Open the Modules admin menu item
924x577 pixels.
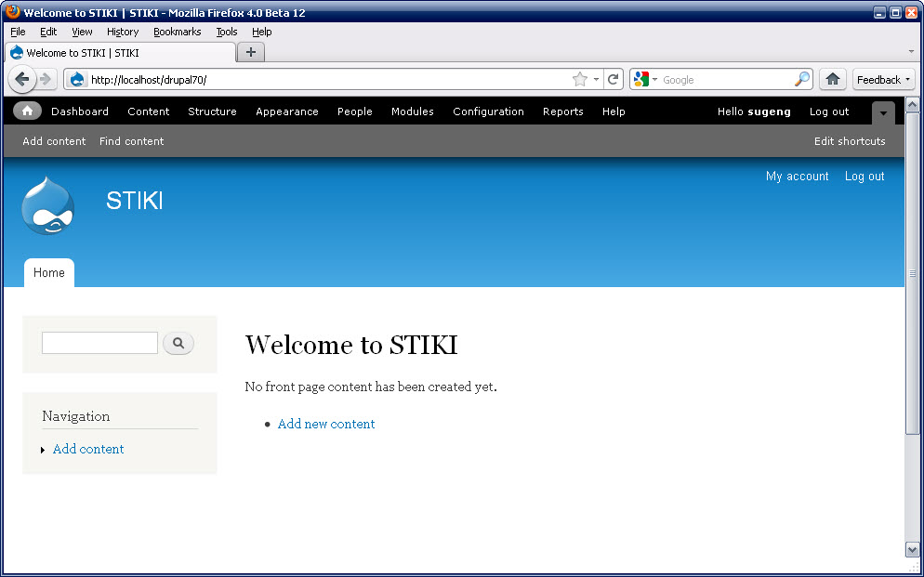pyautogui.click(x=412, y=111)
